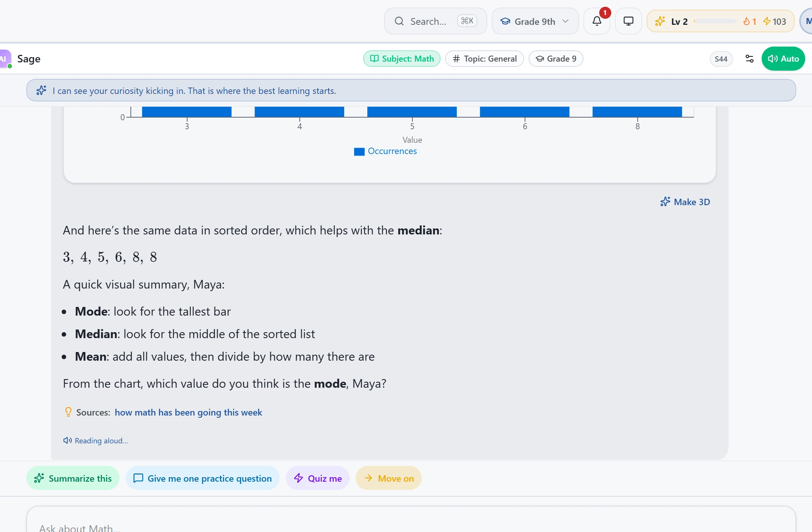
Task: Click the Median bullet text
Action: (x=195, y=334)
